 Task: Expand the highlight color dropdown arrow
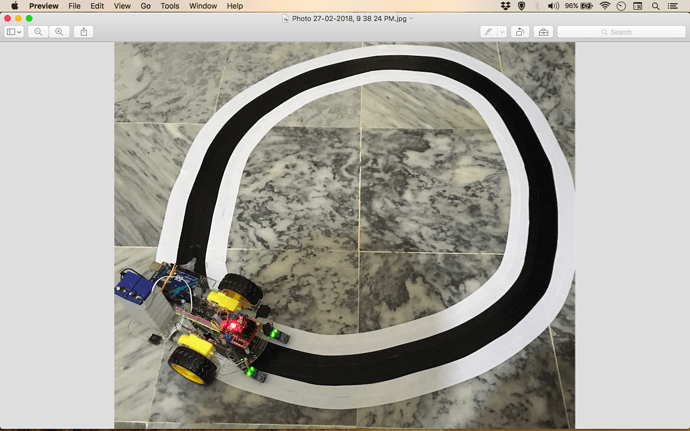(502, 32)
